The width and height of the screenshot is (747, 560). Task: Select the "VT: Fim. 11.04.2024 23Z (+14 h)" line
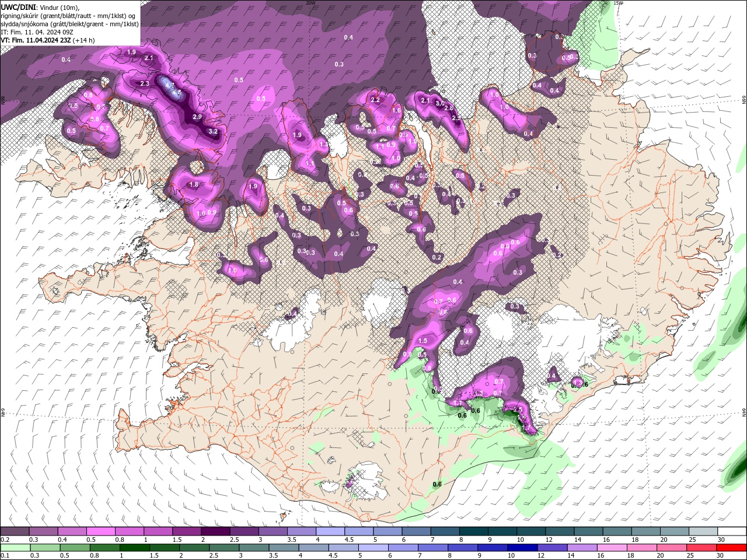coord(48,40)
